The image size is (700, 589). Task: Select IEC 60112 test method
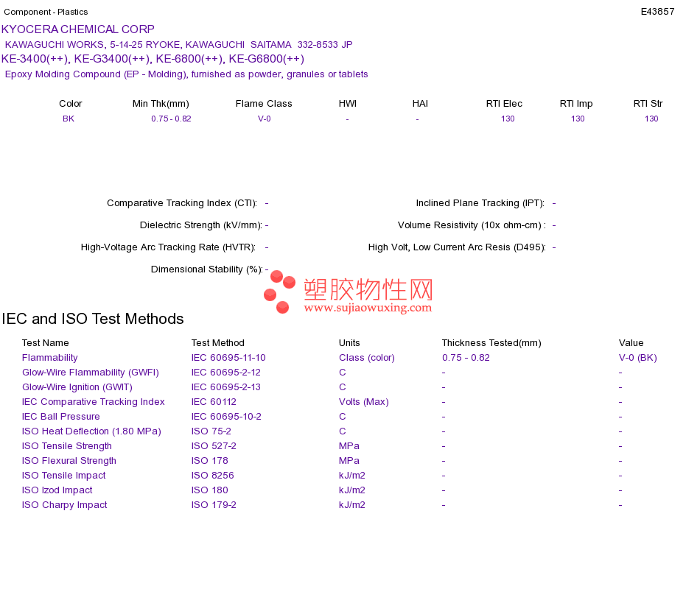[214, 401]
